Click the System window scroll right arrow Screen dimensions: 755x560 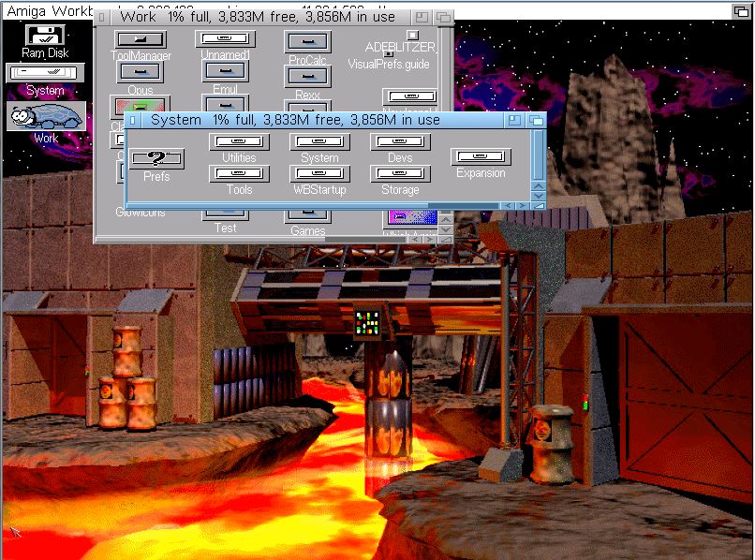point(522,206)
